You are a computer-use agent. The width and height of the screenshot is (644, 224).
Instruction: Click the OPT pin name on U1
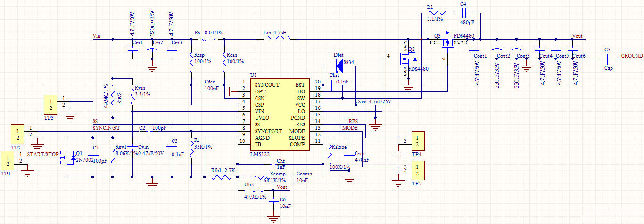click(260, 91)
